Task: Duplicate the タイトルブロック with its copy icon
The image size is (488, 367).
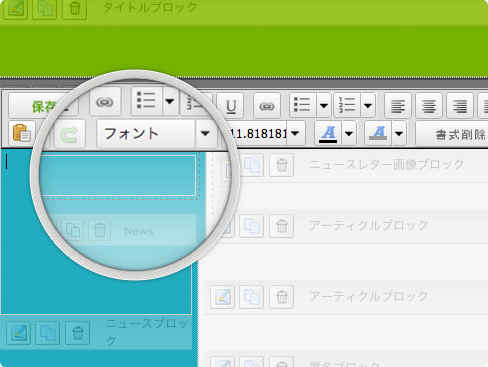Action: tap(45, 9)
